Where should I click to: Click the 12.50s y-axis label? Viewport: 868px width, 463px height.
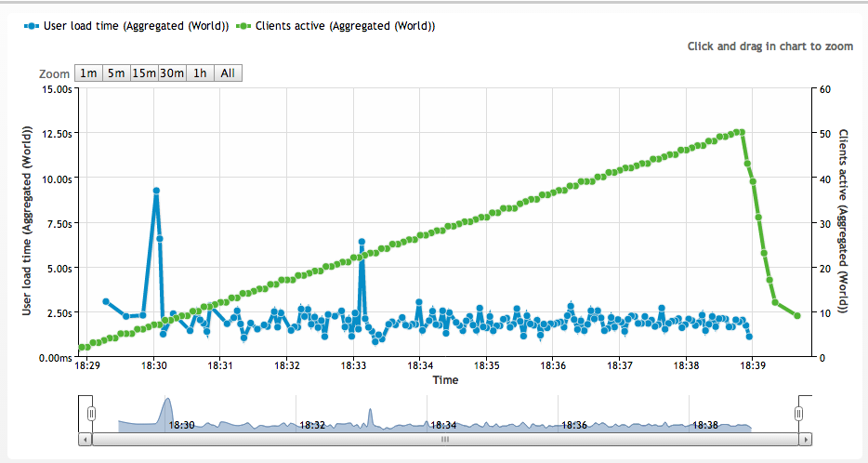57,134
